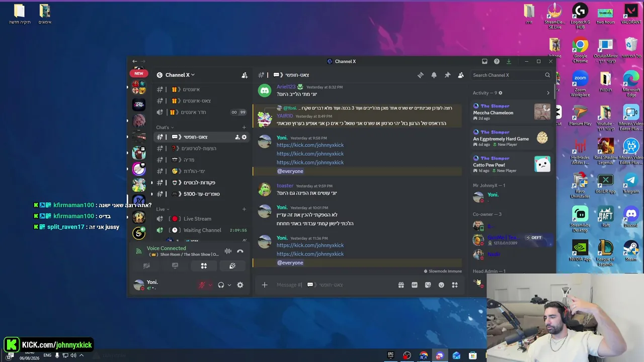This screenshot has width=644, height=362.
Task: Expand the Activity section arrow in members panel
Action: (548, 93)
